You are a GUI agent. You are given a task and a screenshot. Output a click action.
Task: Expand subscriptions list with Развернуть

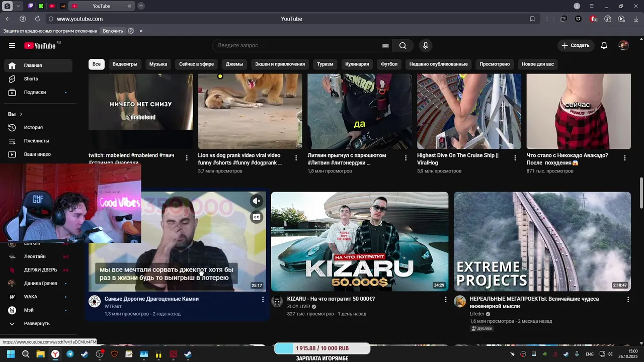39,324
